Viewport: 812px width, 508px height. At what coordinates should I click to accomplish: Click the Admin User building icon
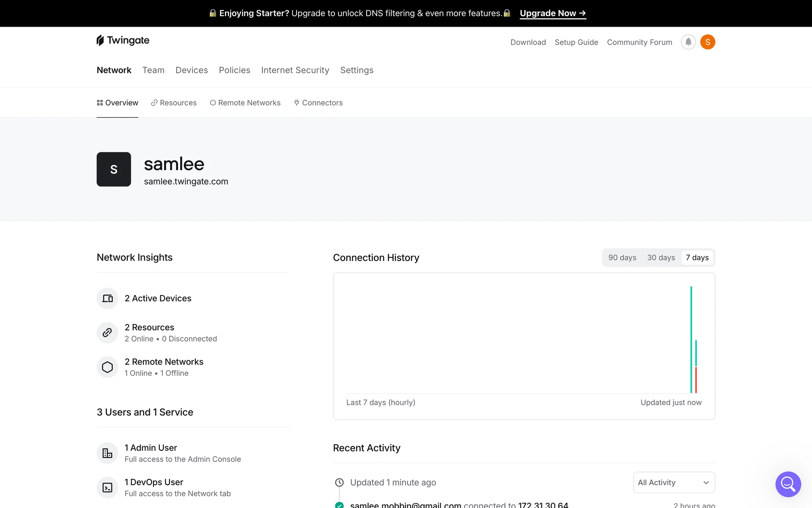[x=107, y=453]
